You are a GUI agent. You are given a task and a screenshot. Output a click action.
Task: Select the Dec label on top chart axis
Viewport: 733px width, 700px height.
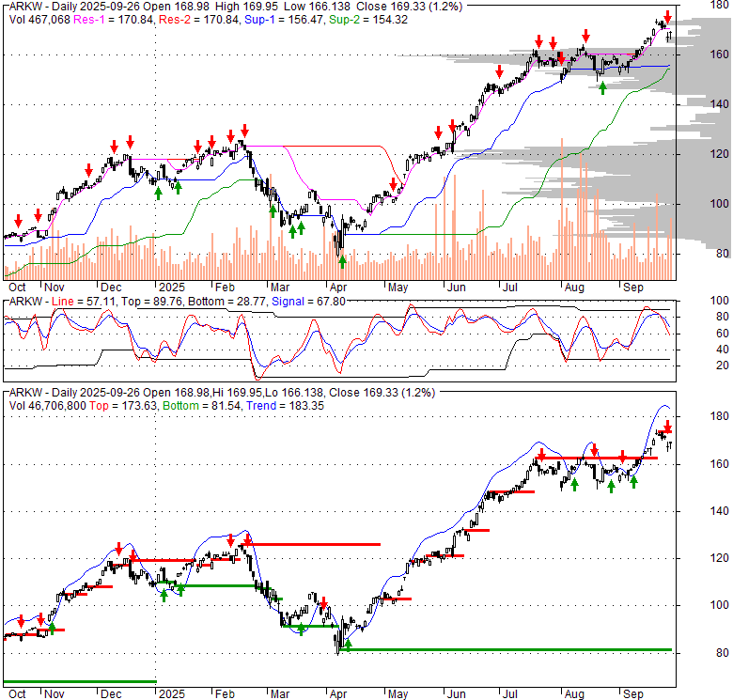coord(111,288)
